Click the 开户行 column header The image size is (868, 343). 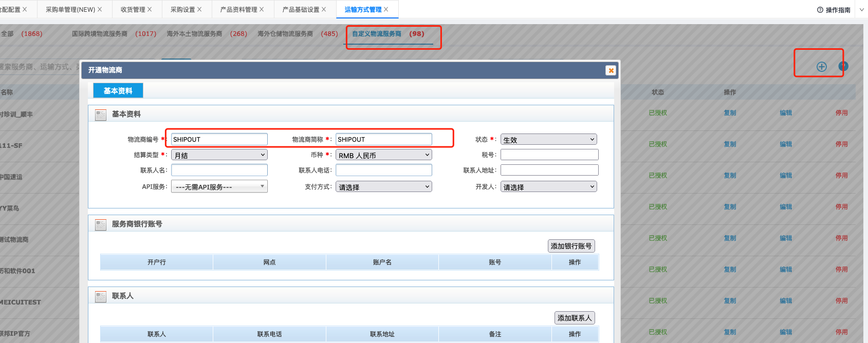pos(157,262)
